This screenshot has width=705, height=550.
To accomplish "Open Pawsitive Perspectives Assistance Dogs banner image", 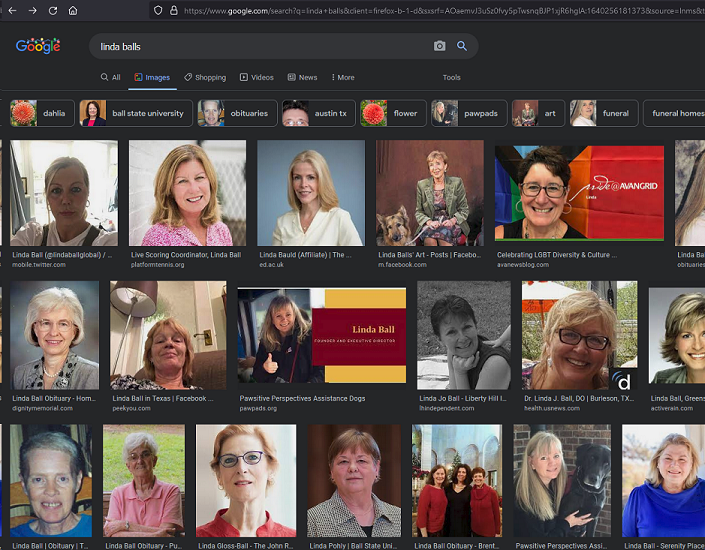I will (x=322, y=335).
